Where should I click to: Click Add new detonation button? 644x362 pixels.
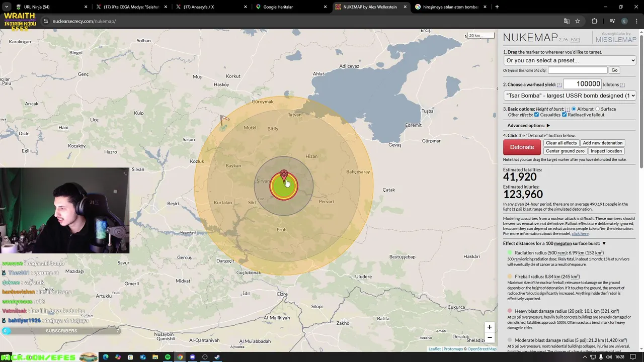coord(603,143)
